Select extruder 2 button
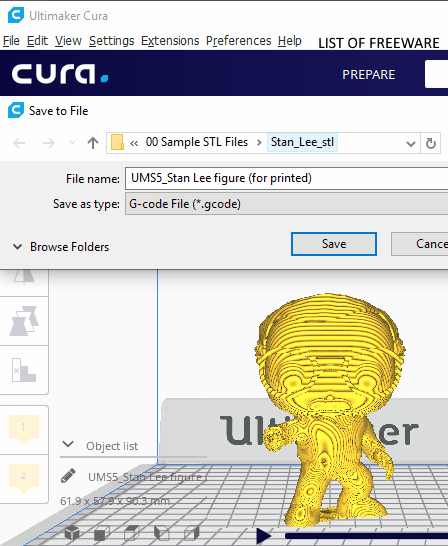The image size is (448, 546). click(24, 478)
